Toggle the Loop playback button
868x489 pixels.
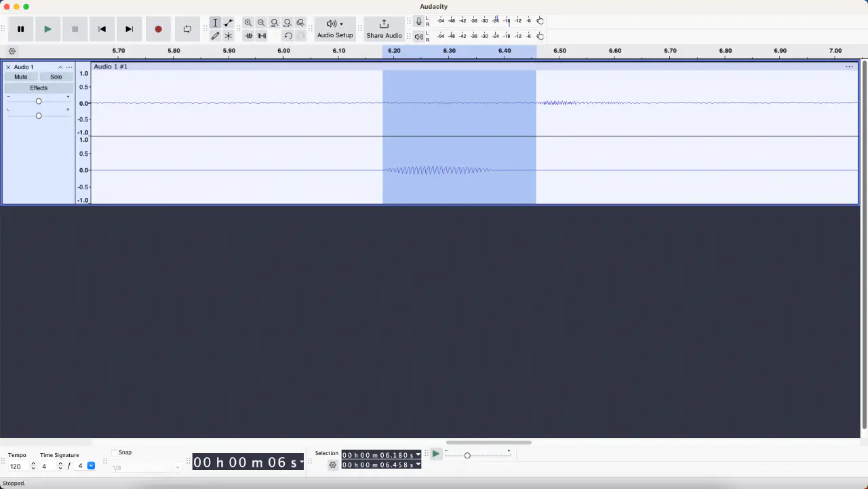[x=187, y=29]
